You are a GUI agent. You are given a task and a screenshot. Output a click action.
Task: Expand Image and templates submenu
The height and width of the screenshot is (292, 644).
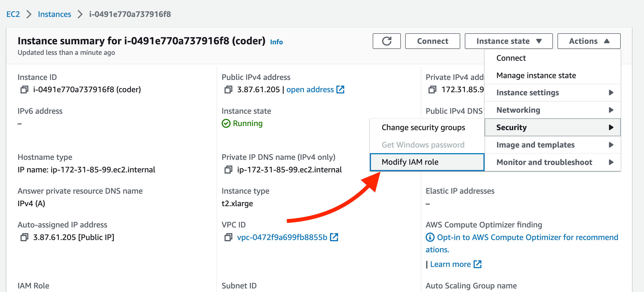(552, 145)
